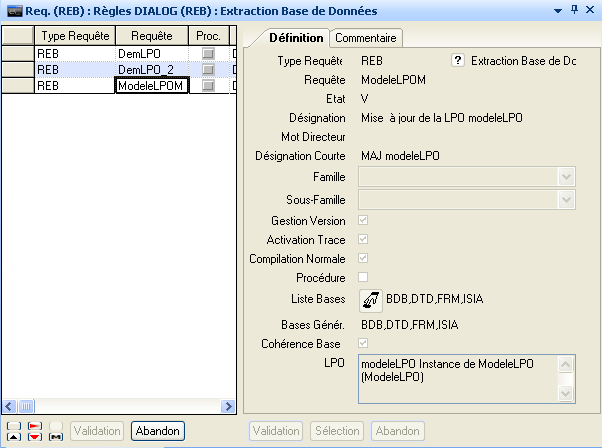Switch to the Commentaire tab
The width and height of the screenshot is (602, 448).
tap(365, 38)
